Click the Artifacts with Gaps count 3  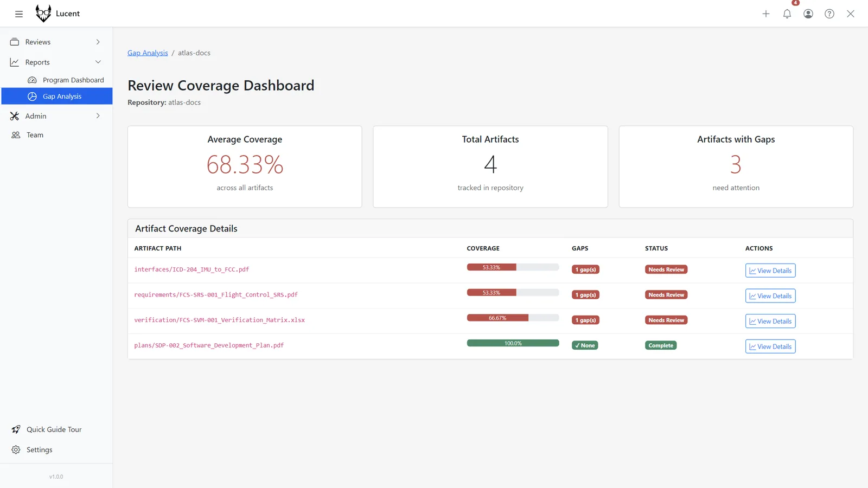click(x=736, y=164)
